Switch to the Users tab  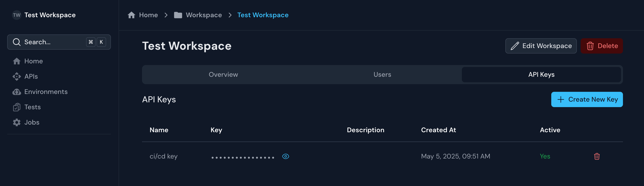[382, 75]
